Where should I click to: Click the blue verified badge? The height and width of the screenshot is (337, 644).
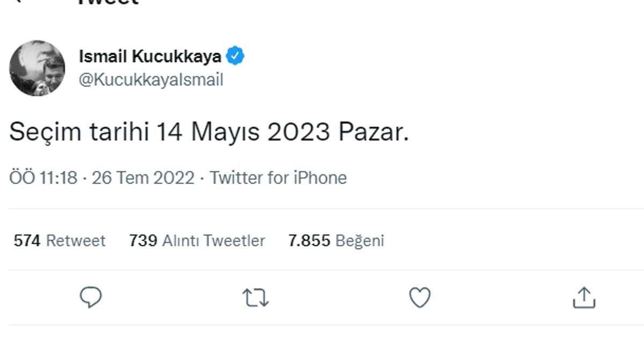(x=235, y=56)
